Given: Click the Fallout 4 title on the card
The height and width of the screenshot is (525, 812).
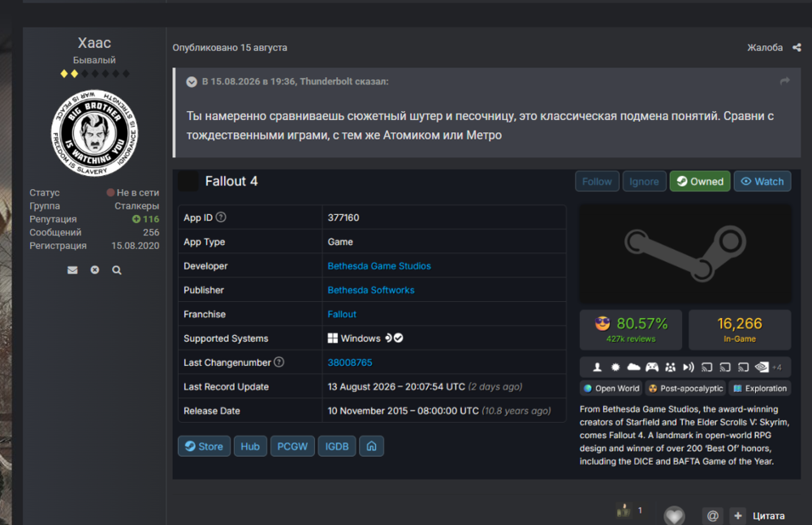Looking at the screenshot, I should [231, 181].
